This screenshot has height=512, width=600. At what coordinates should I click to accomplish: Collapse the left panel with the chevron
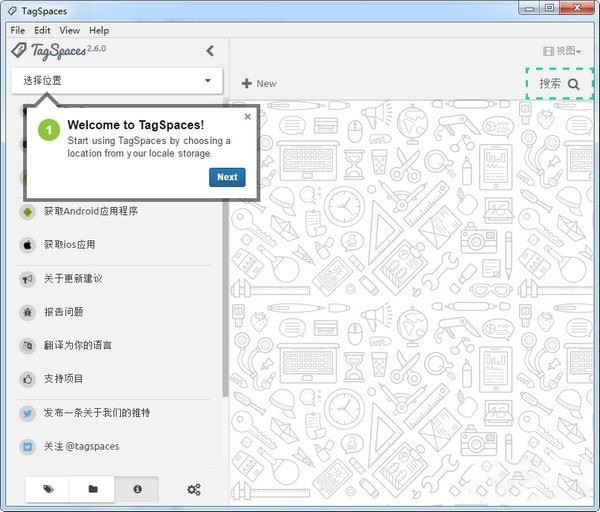click(x=210, y=51)
